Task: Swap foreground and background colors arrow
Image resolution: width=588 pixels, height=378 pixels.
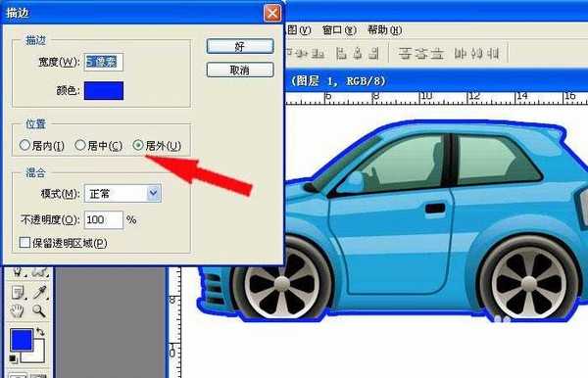Action: click(x=40, y=332)
